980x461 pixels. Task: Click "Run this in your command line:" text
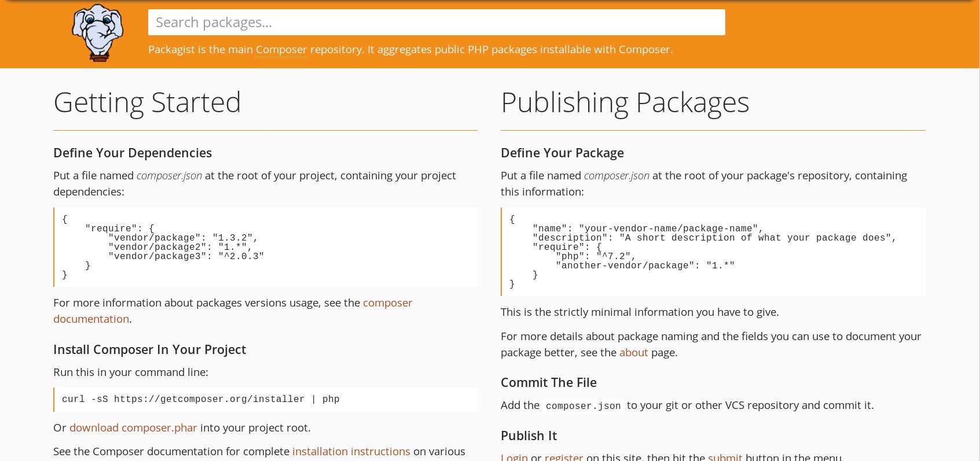coord(131,372)
